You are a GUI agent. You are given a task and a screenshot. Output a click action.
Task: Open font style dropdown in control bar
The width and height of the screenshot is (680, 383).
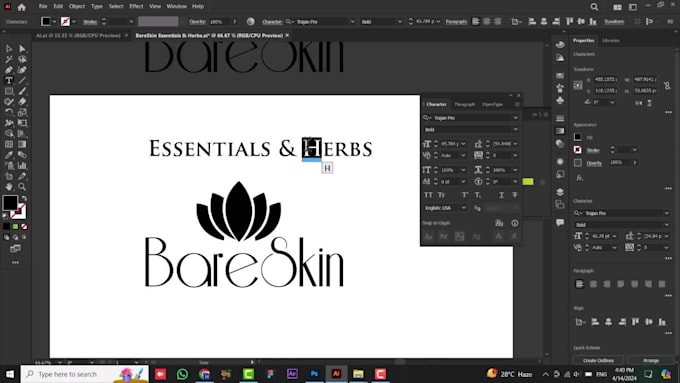tap(399, 21)
